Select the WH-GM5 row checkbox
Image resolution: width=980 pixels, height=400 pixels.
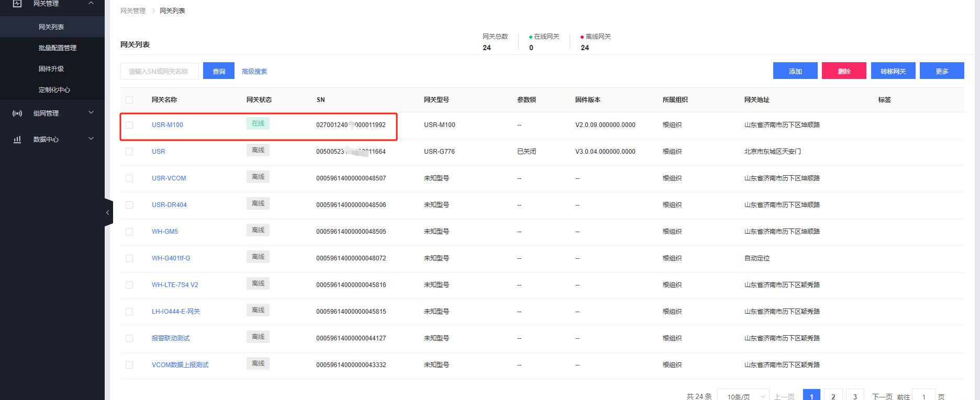point(129,232)
